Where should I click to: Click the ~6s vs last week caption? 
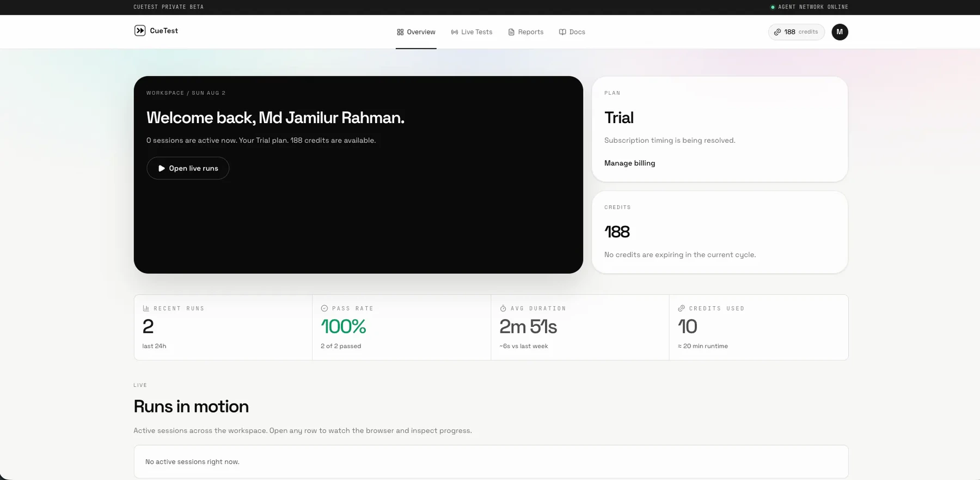(x=524, y=346)
